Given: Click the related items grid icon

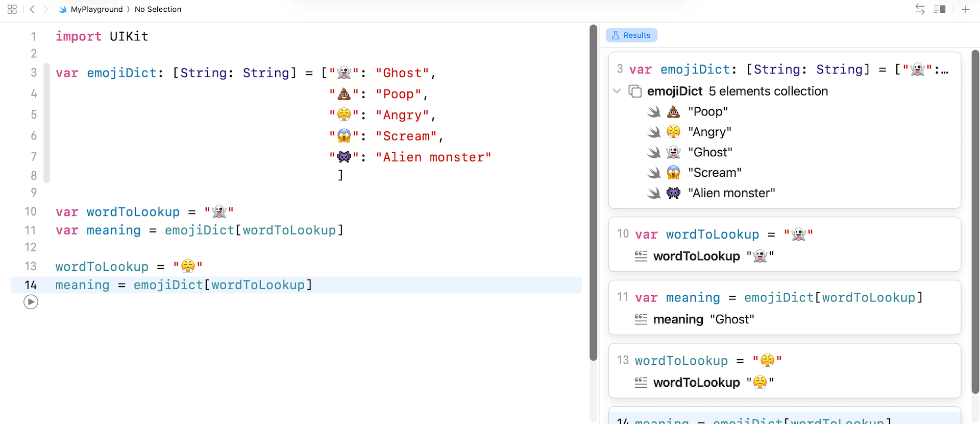Looking at the screenshot, I should pyautogui.click(x=12, y=9).
